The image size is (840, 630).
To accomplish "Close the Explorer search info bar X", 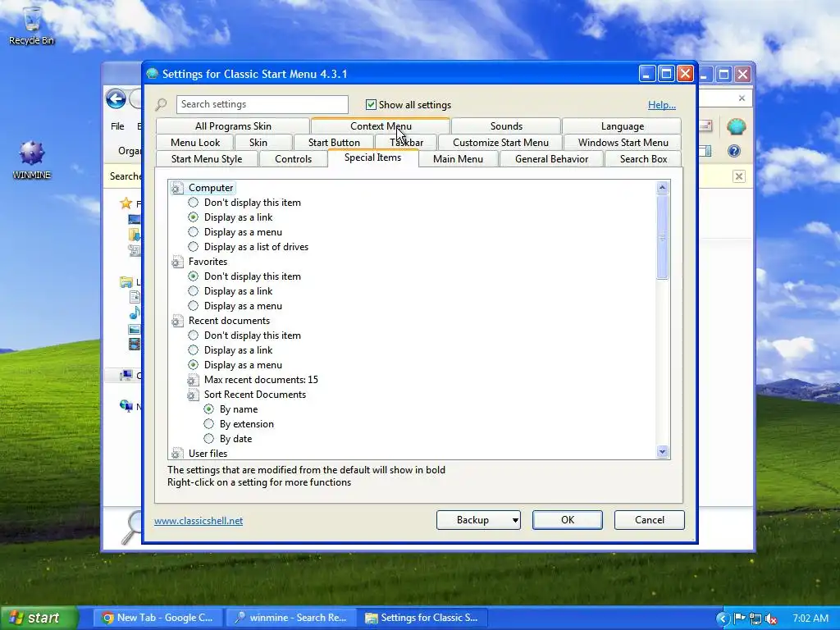I will 739,176.
